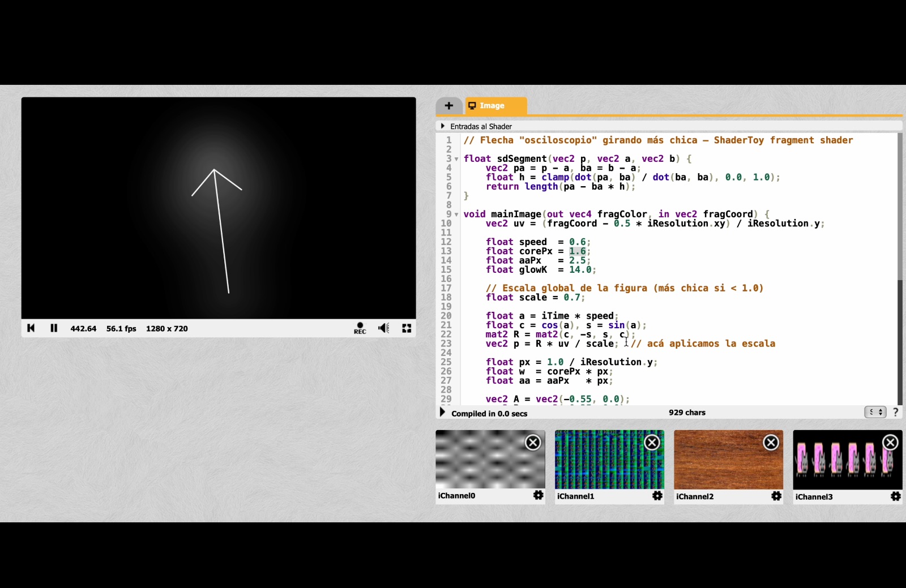This screenshot has height=588, width=906.
Task: Start recording with the REC icon
Action: pyautogui.click(x=360, y=328)
